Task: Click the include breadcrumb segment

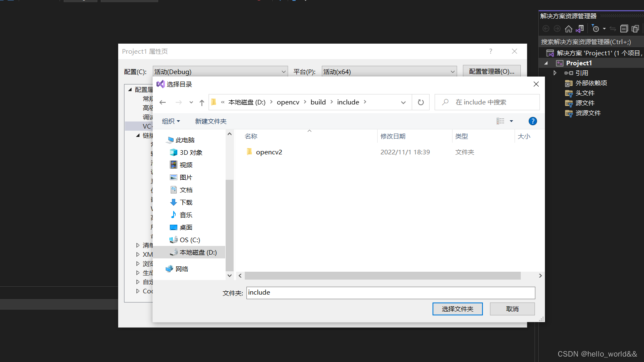Action: click(348, 102)
